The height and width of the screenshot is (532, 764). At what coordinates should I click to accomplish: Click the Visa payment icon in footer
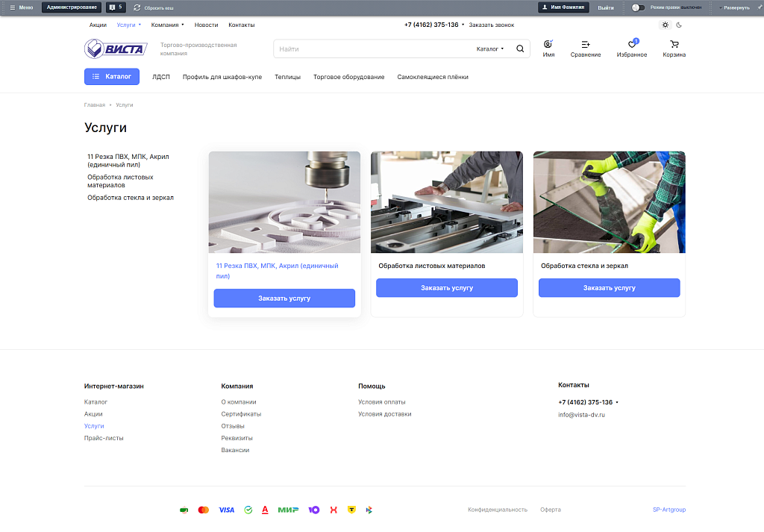(226, 510)
